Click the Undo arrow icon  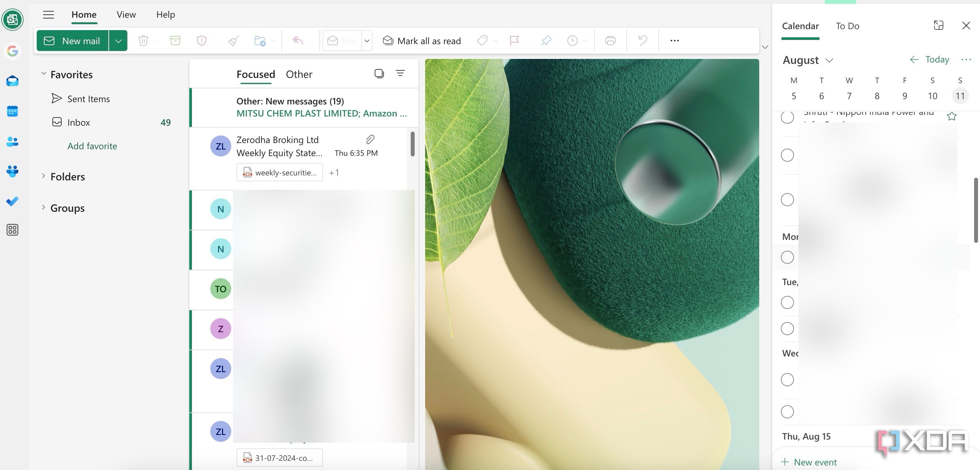coord(643,40)
